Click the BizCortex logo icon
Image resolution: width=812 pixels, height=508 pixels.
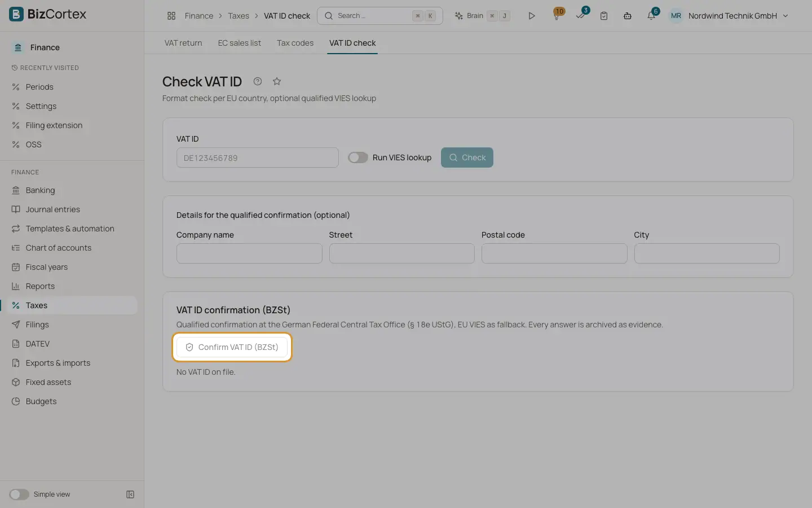click(x=16, y=14)
